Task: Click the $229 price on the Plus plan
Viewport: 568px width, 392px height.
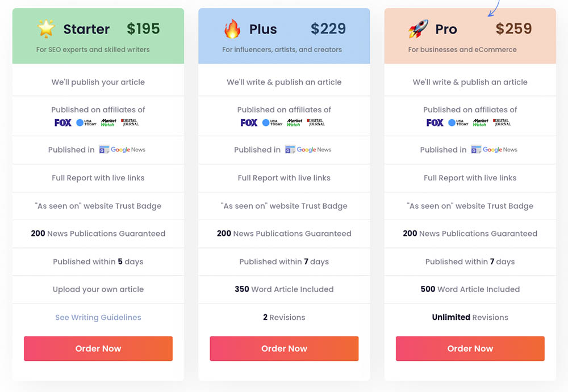Action: 328,28
